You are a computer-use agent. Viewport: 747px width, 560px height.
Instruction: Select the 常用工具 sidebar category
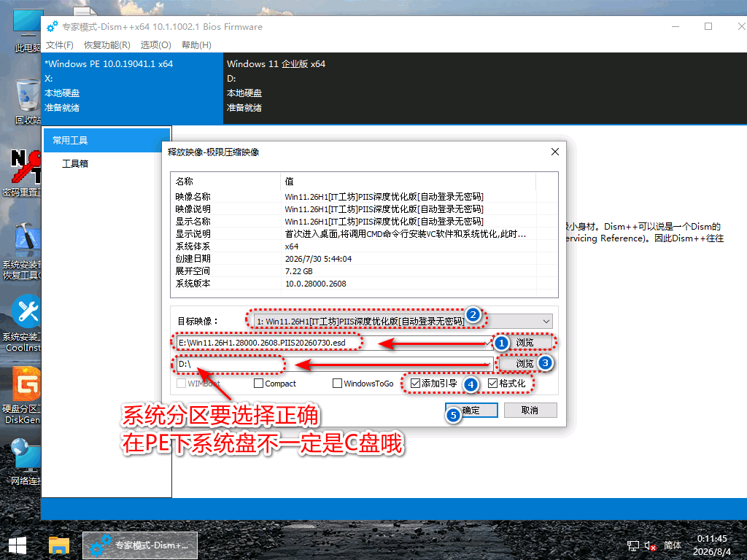pyautogui.click(x=107, y=141)
